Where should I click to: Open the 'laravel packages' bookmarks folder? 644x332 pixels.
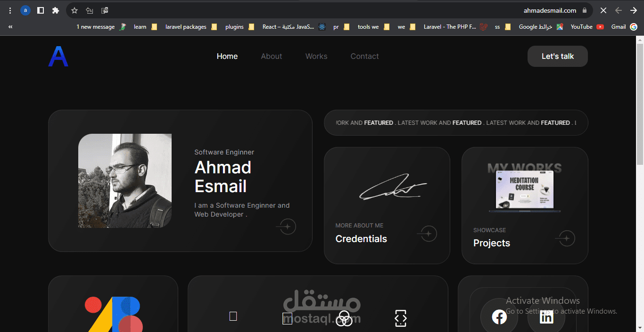point(191,27)
